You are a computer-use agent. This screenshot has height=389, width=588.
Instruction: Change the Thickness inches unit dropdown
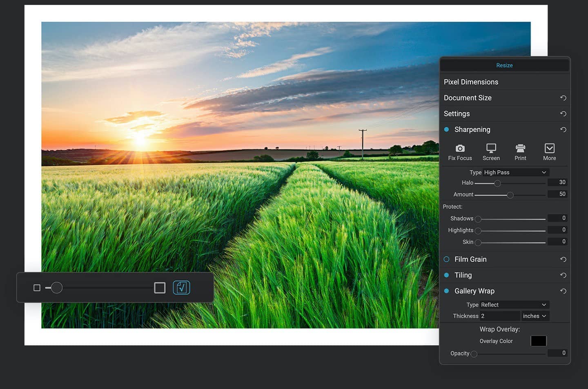[535, 316]
